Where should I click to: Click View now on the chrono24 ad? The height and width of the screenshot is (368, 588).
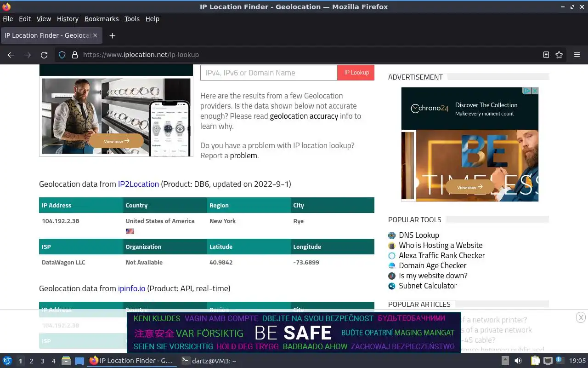470,187
